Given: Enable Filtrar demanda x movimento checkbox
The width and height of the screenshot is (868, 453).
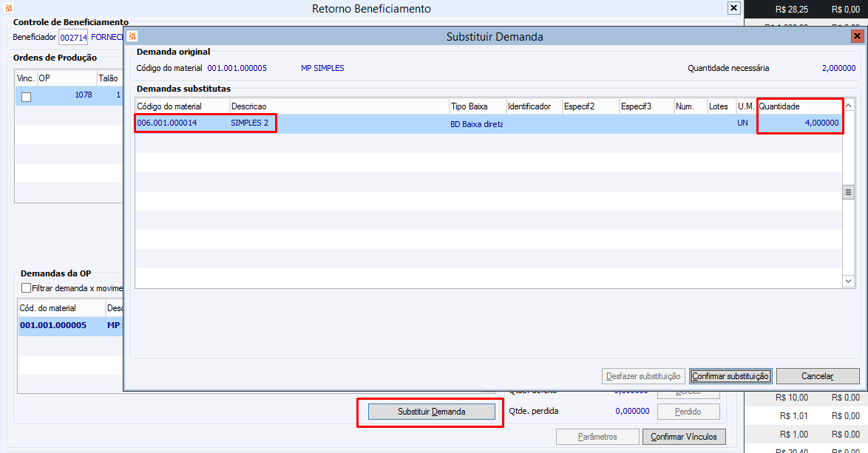Looking at the screenshot, I should click(26, 287).
